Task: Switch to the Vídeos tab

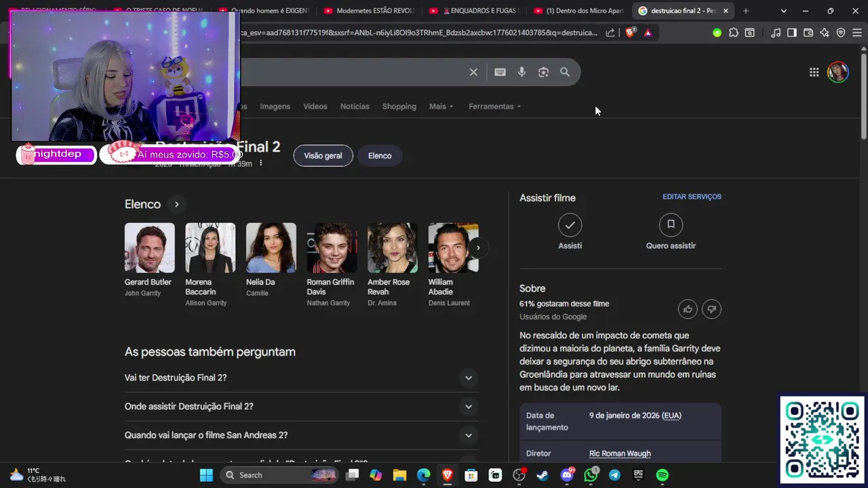Action: click(315, 106)
